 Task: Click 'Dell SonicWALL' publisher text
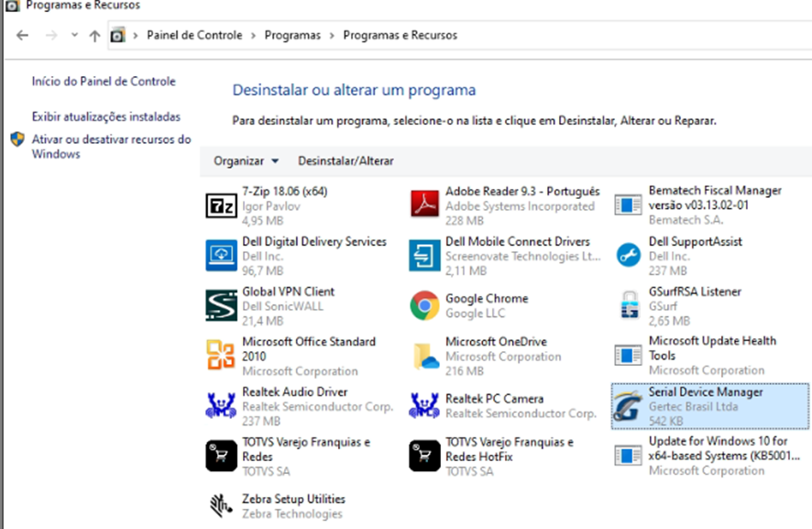tap(283, 306)
